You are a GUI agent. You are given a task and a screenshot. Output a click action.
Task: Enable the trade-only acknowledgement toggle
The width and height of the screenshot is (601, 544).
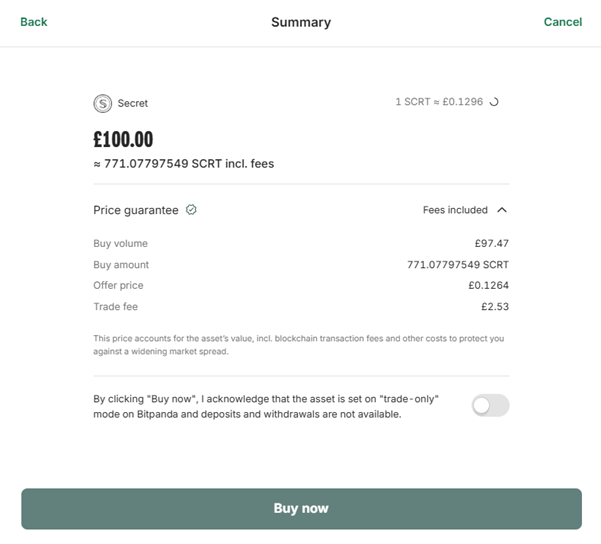click(490, 405)
